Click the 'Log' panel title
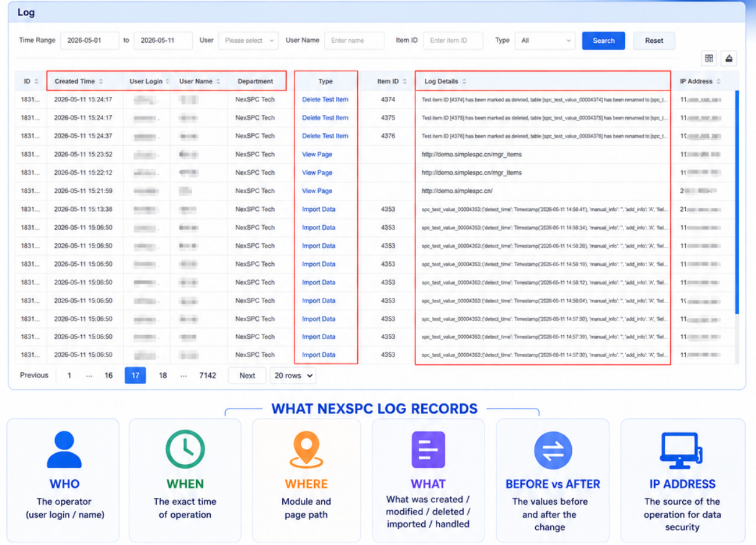Screen dimensions: 756x545 point(26,12)
